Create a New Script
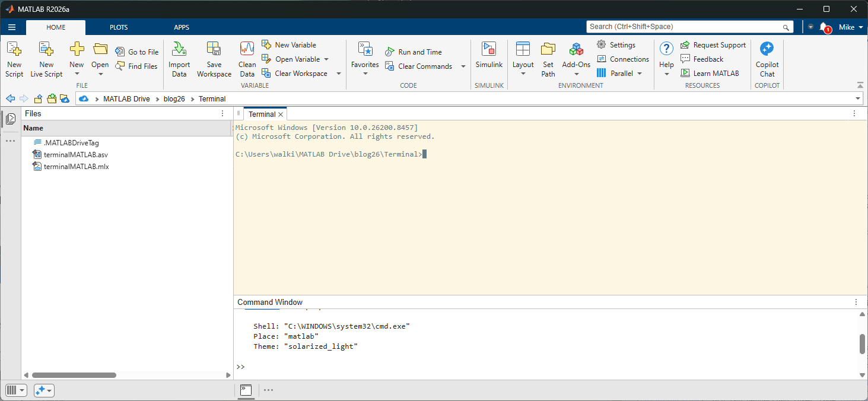This screenshot has height=401, width=868. 14,59
